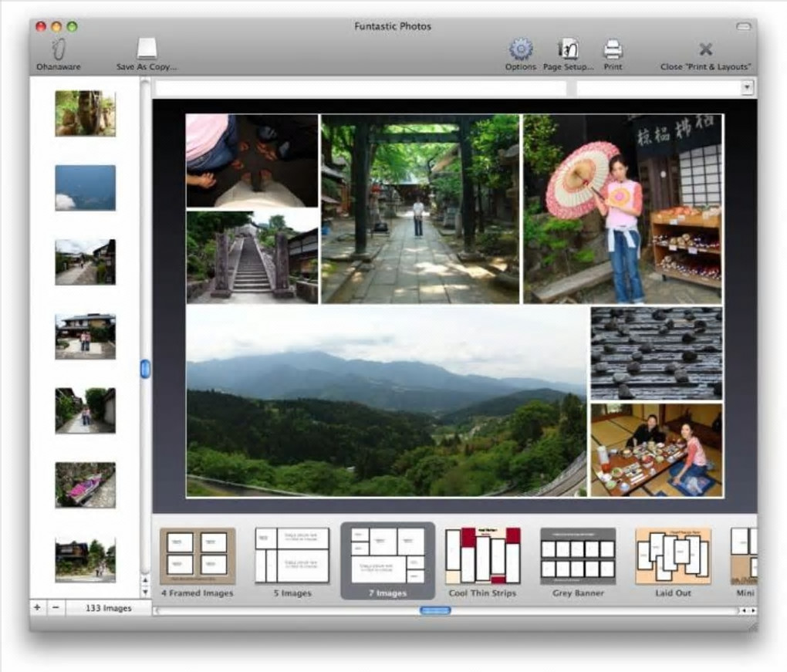Image resolution: width=787 pixels, height=672 pixels.
Task: Click the layout strip scroll left arrow
Action: [x=745, y=610]
